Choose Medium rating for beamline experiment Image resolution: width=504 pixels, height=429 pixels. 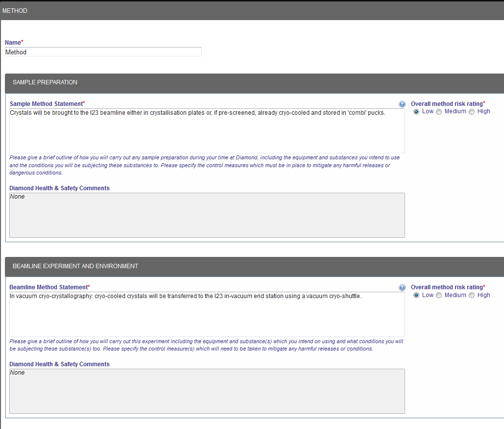[x=439, y=295]
